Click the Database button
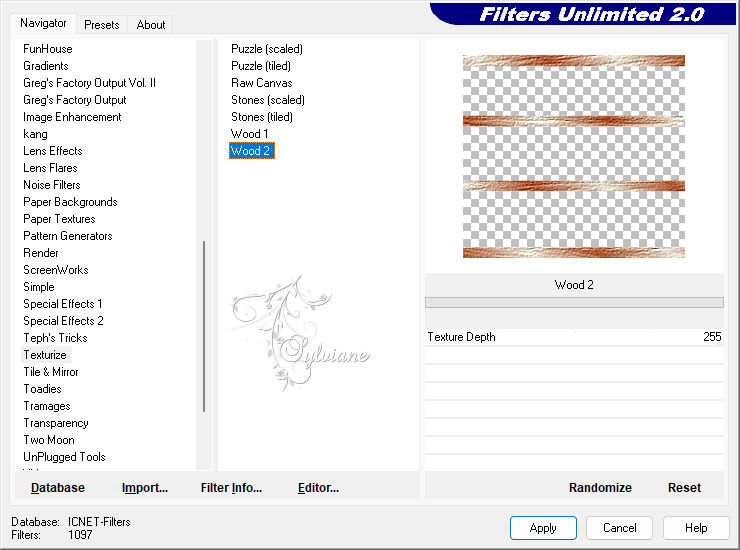 (x=58, y=488)
